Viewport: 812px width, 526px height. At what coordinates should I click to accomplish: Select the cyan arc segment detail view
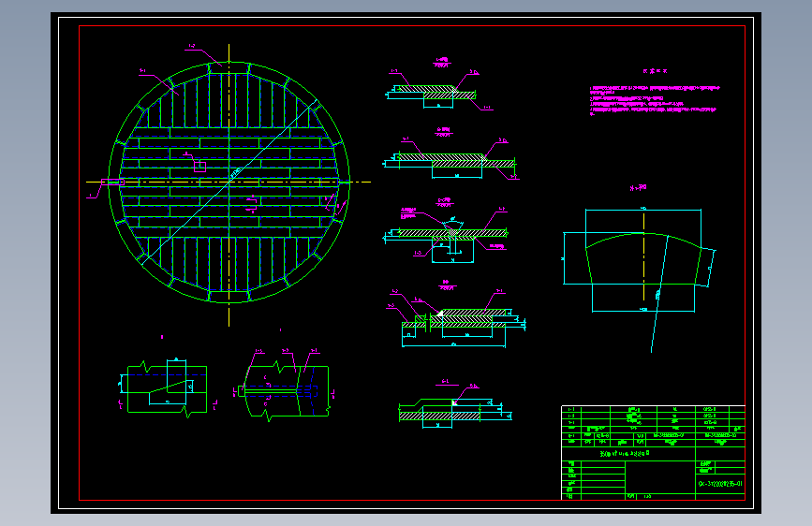pyautogui.click(x=640, y=260)
